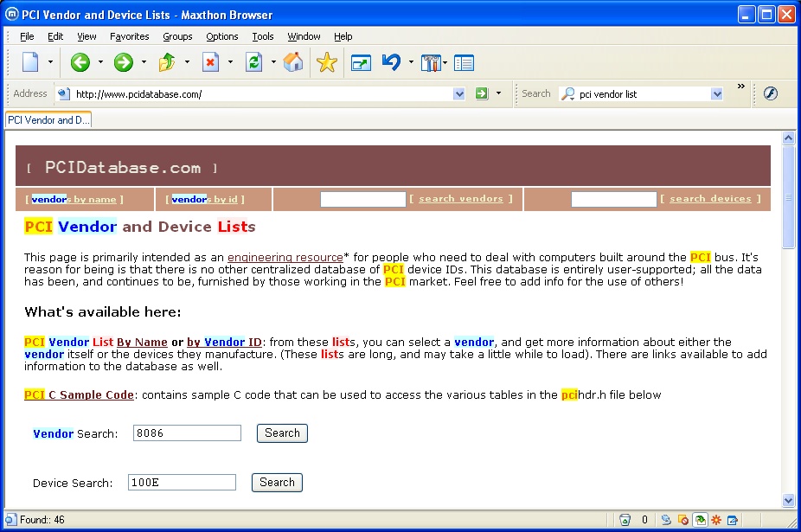This screenshot has height=532, width=801.
Task: Toggle the popup blocker status icon
Action: [x=683, y=520]
